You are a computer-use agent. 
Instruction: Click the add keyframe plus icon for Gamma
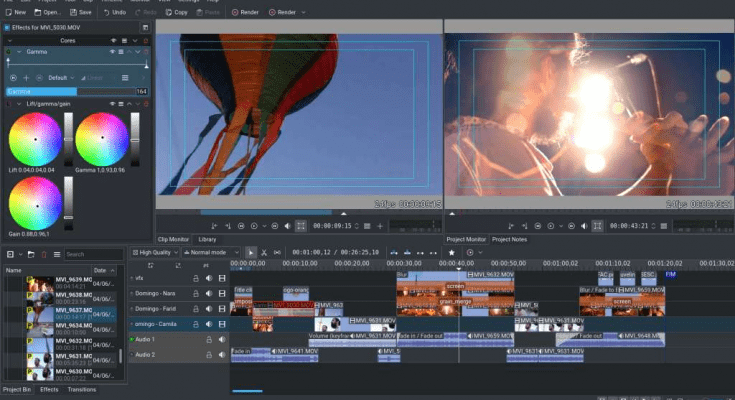coord(26,78)
